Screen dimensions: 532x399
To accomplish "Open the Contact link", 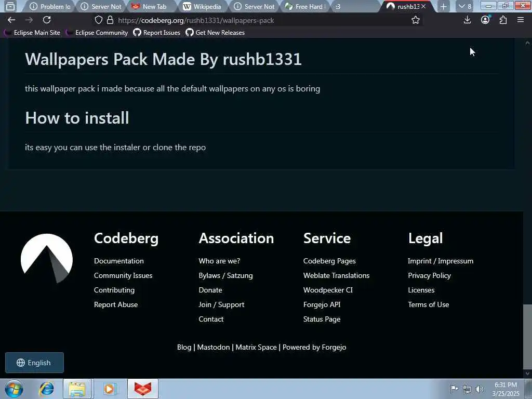I will 211,320.
